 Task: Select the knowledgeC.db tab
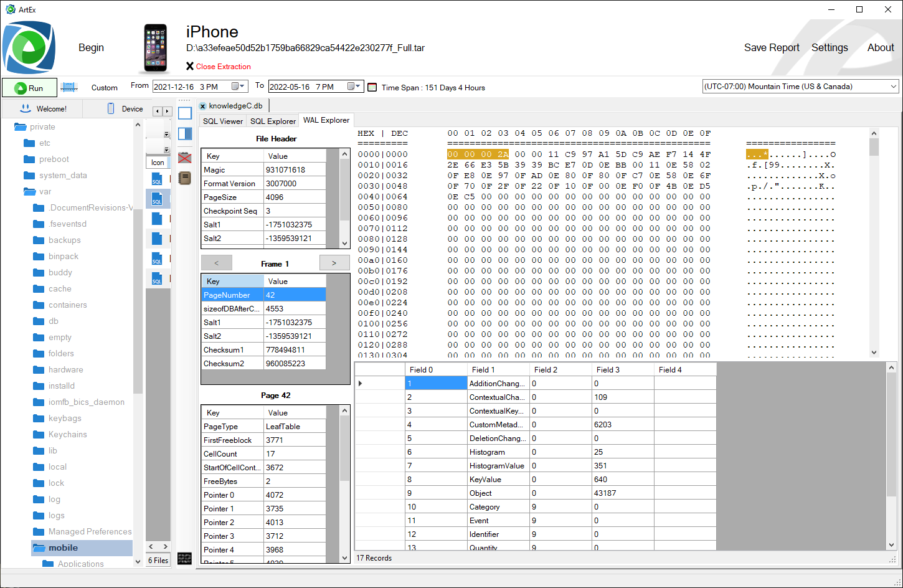232,106
